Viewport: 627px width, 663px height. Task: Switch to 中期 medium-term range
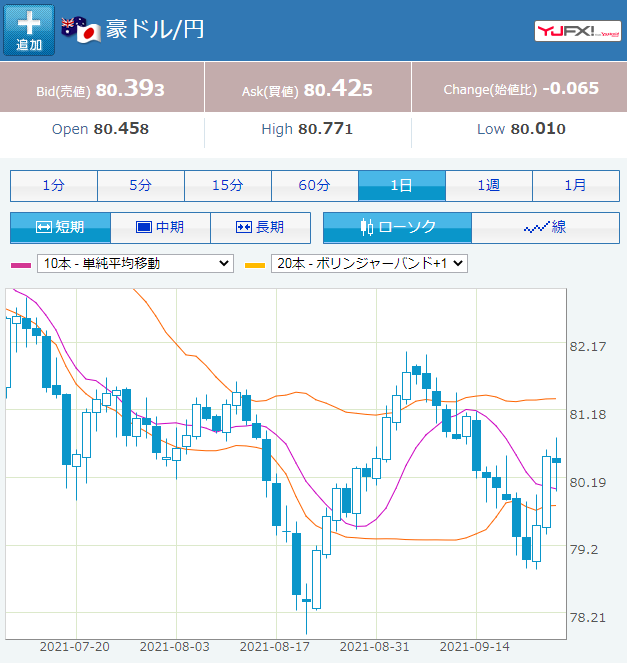[160, 227]
